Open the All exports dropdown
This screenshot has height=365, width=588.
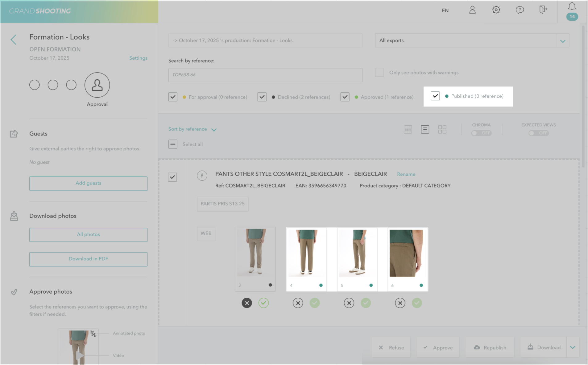coord(472,40)
